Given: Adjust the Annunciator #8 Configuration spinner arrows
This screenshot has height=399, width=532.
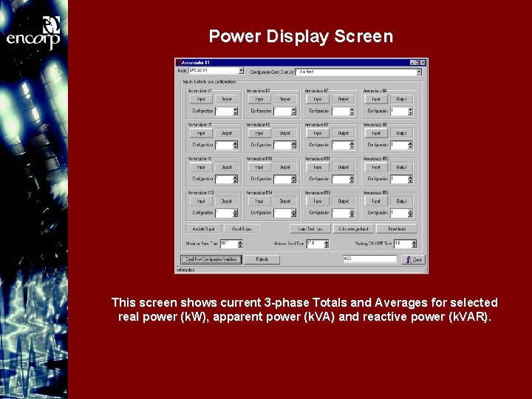Looking at the screenshot, I should tap(411, 145).
